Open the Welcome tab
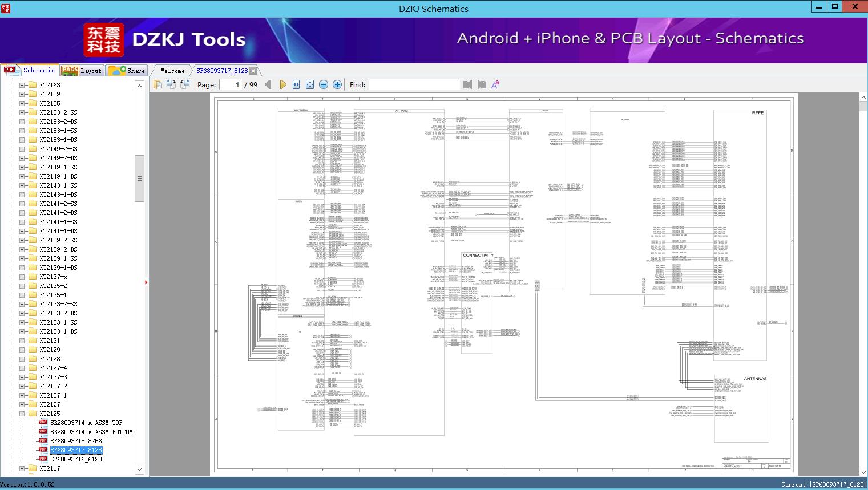The image size is (868, 490). tap(172, 71)
